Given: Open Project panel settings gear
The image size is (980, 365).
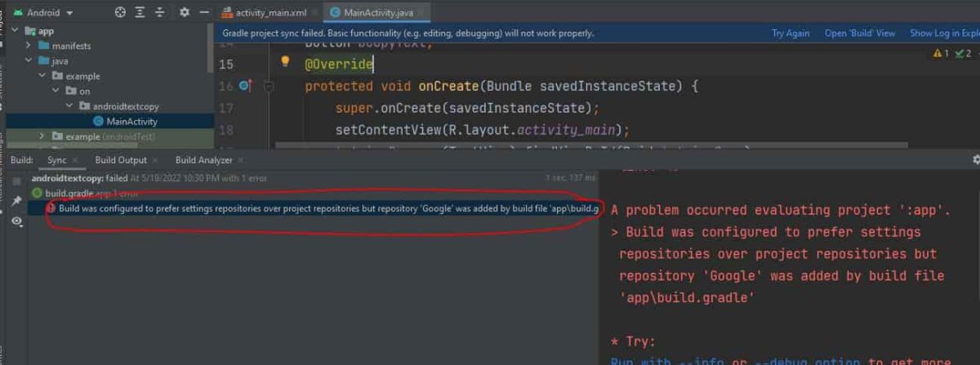Looking at the screenshot, I should tap(185, 12).
